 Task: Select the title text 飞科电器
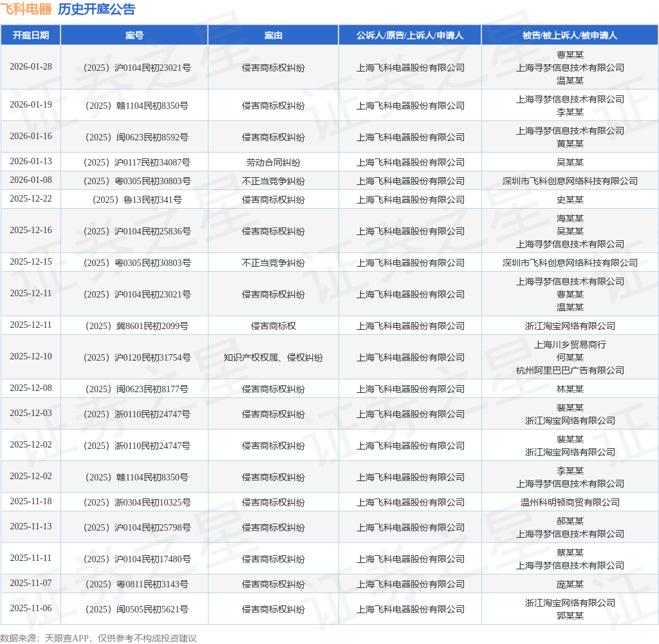coord(26,9)
